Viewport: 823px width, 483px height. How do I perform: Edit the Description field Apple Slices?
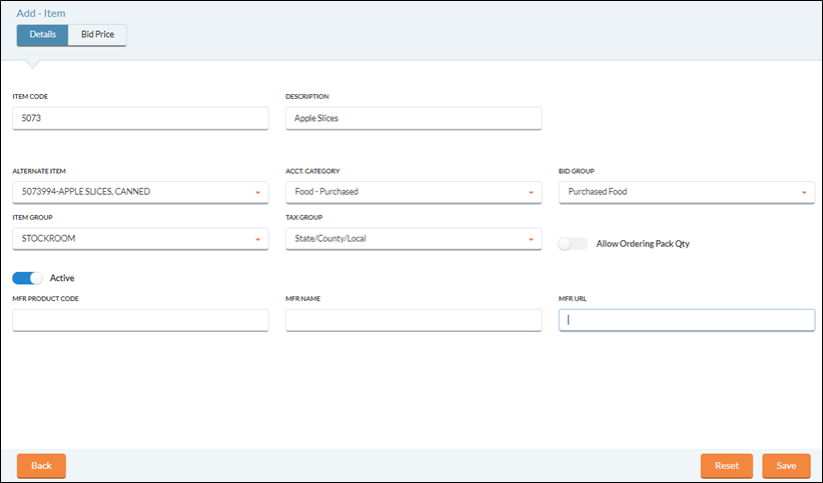[x=414, y=118]
